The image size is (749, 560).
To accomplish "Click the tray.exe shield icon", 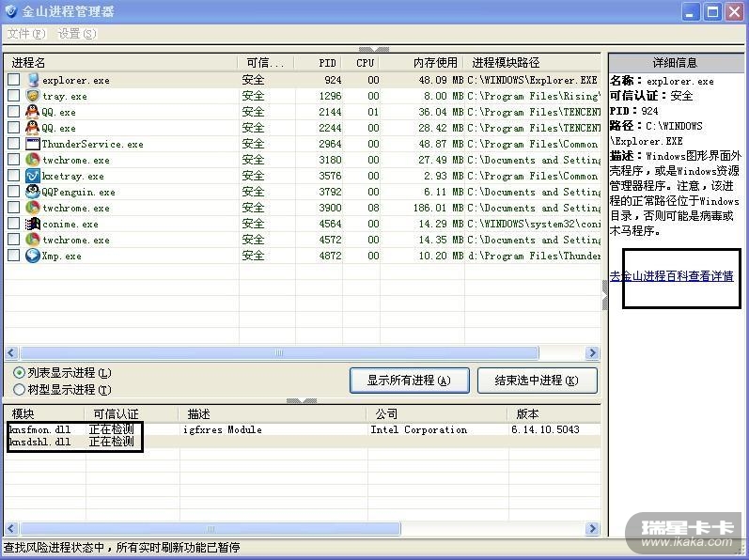I will [33, 96].
